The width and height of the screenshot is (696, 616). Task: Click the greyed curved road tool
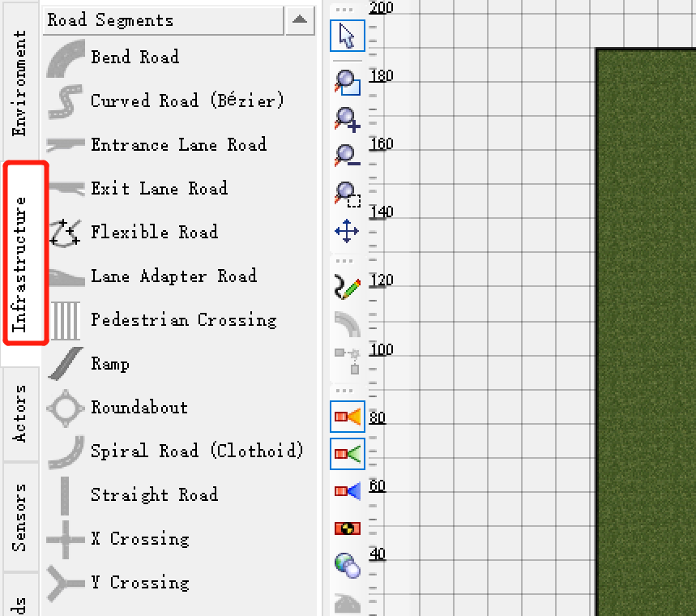(347, 323)
